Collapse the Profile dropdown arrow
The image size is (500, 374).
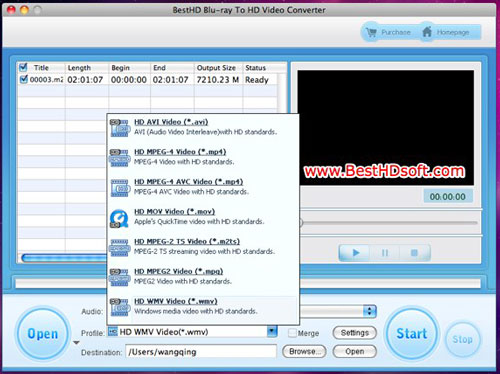(x=272, y=331)
